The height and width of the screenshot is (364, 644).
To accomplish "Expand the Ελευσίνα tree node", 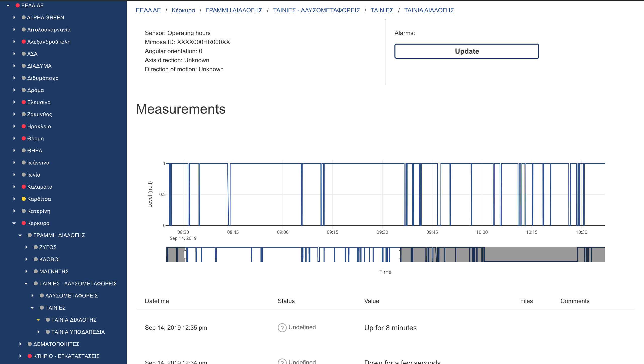I will pos(14,102).
